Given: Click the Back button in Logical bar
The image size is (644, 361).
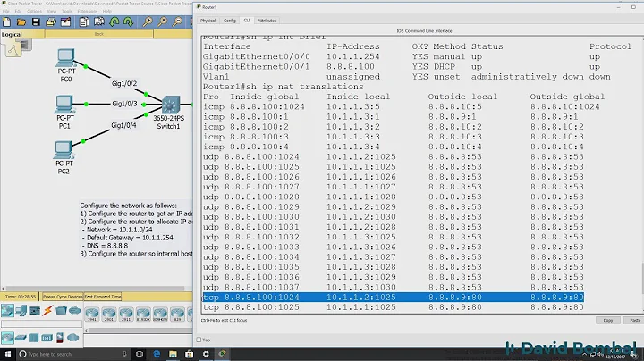Looking at the screenshot, I should click(x=99, y=34).
